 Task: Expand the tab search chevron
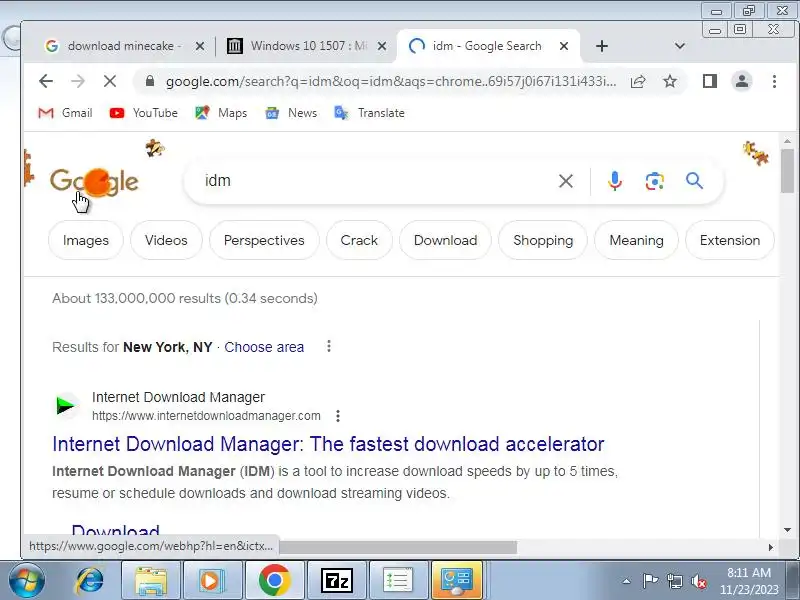pos(680,46)
